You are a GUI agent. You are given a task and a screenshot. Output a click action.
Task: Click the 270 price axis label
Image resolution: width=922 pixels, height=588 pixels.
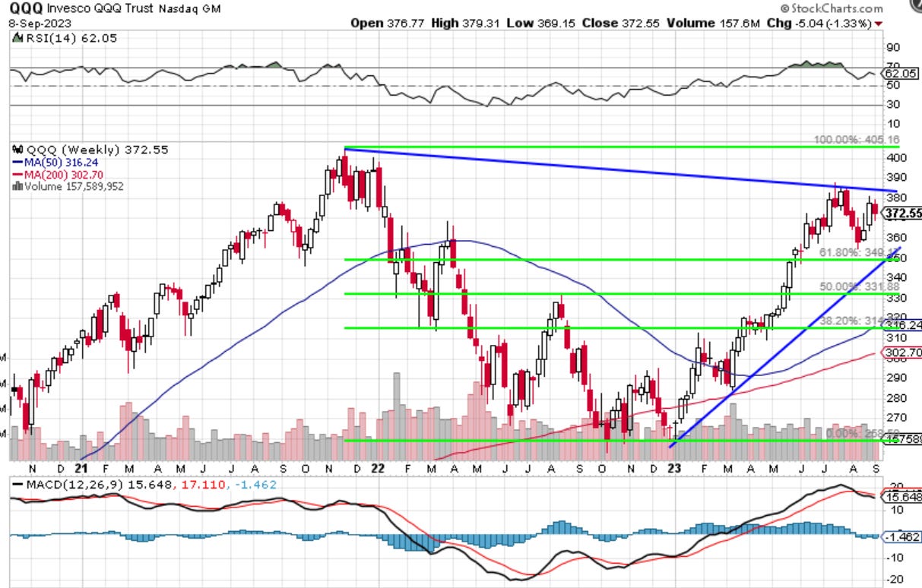896,417
